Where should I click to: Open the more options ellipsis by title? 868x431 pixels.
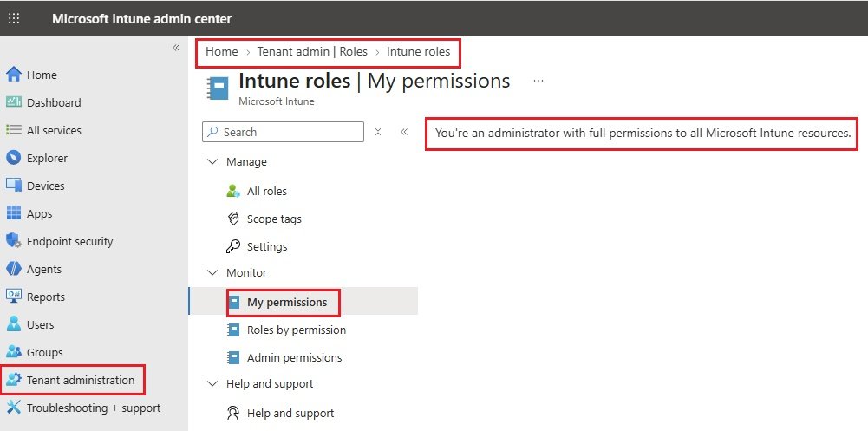(538, 81)
